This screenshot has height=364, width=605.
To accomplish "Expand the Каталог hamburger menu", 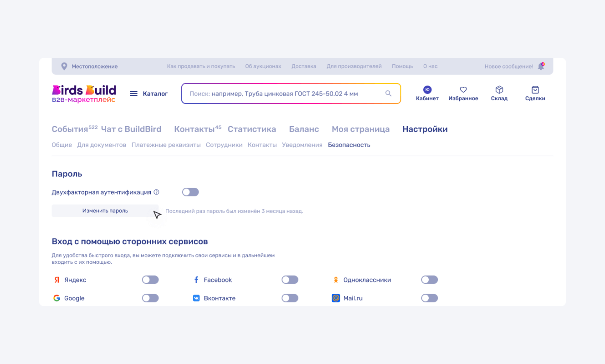I will (x=133, y=94).
